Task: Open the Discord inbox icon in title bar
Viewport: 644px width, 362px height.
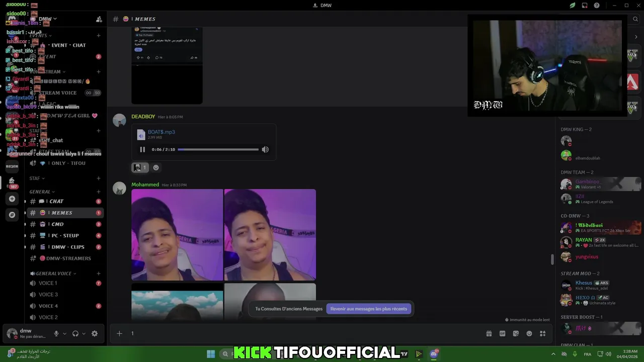Action: tap(585, 6)
